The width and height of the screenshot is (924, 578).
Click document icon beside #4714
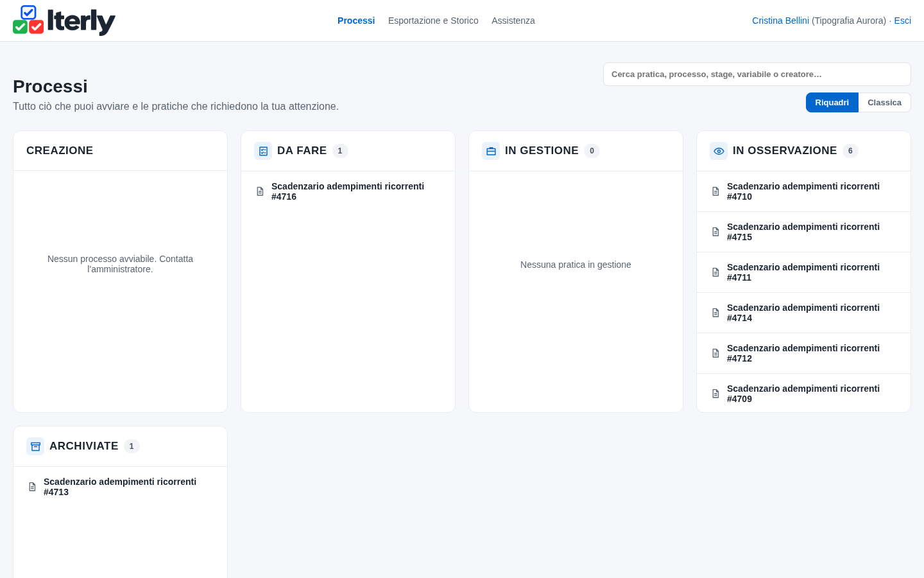tap(715, 313)
